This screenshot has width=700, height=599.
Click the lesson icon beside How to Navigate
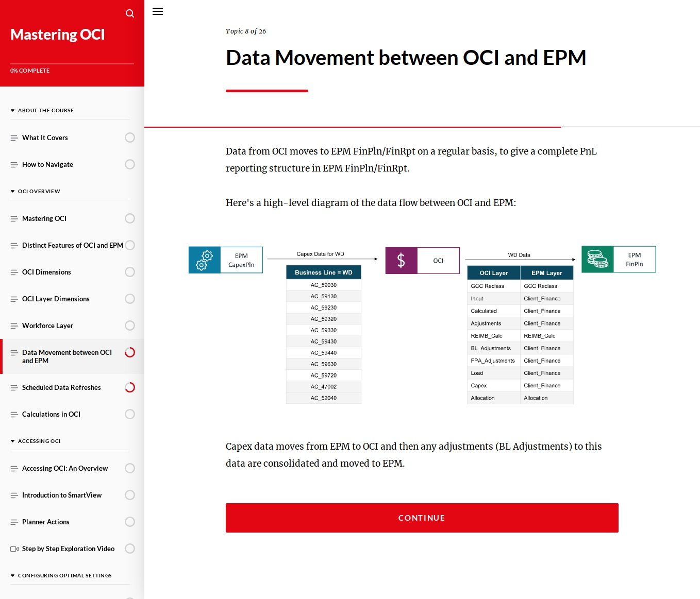(14, 165)
